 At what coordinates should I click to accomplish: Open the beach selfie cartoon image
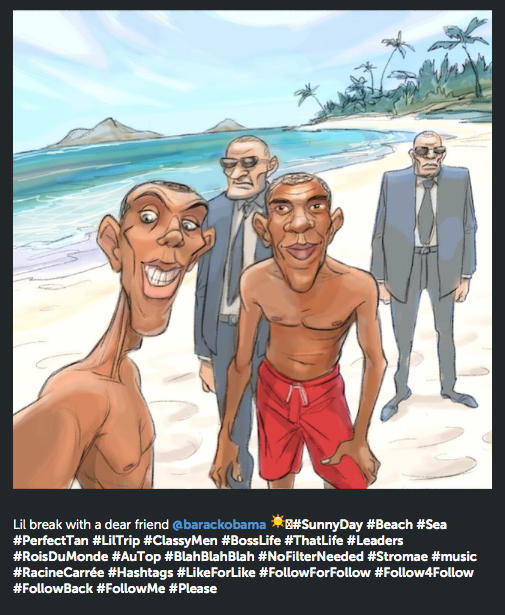point(252,249)
